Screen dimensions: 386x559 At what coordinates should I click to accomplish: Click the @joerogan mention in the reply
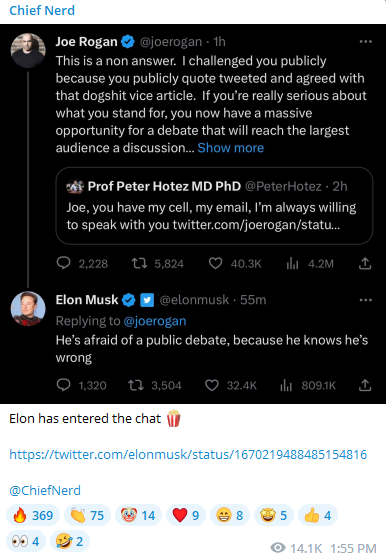(155, 321)
